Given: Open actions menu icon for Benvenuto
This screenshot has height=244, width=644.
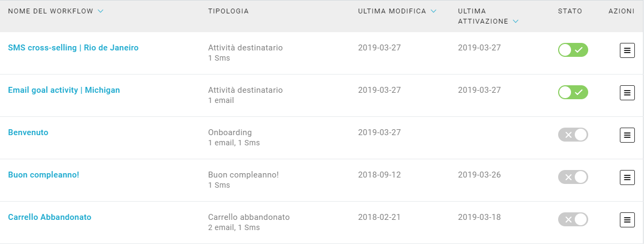Looking at the screenshot, I should (626, 135).
